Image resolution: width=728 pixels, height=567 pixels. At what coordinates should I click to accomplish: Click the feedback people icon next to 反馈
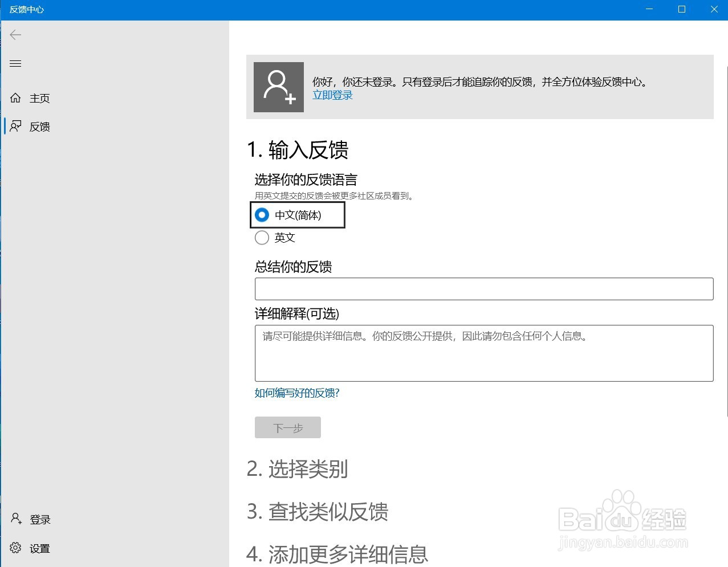15,126
